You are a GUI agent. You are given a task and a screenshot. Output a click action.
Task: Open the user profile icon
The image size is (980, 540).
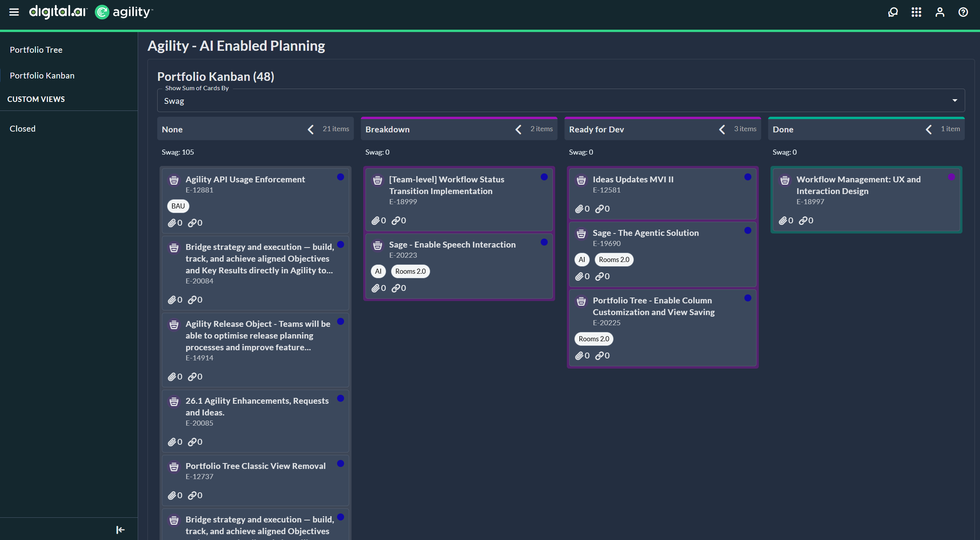940,12
